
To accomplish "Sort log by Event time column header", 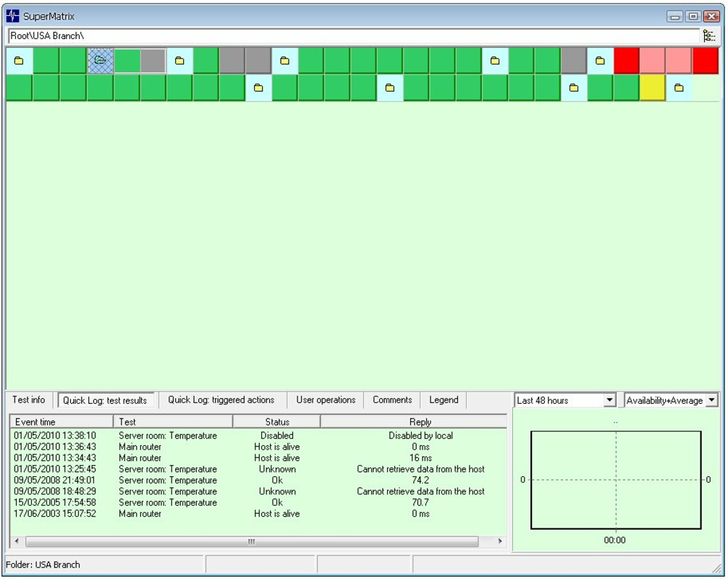I will pyautogui.click(x=61, y=422).
